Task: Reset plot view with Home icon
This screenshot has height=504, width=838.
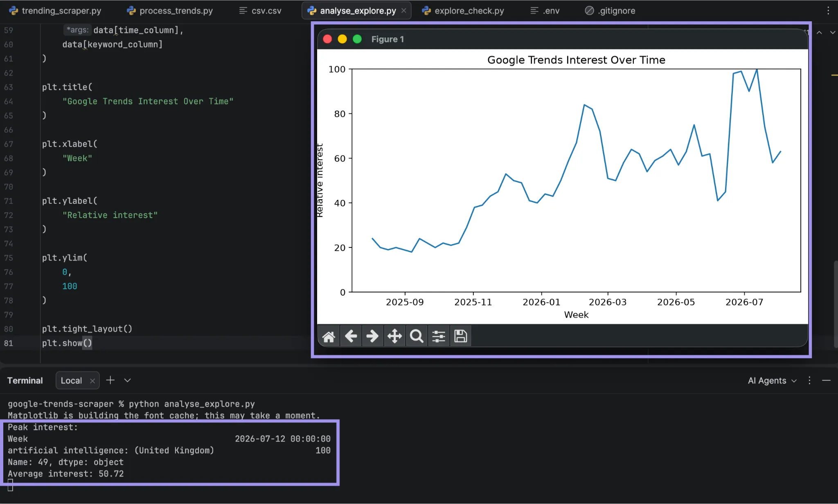Action: click(x=329, y=336)
